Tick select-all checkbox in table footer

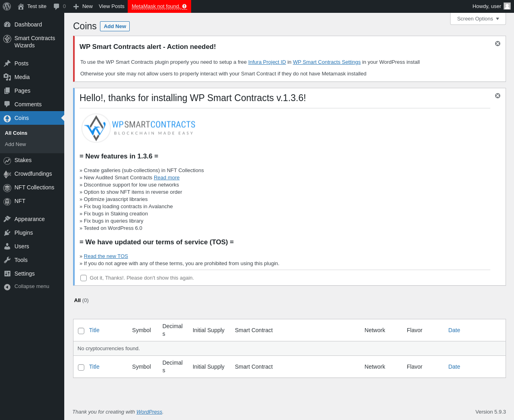[x=81, y=367]
